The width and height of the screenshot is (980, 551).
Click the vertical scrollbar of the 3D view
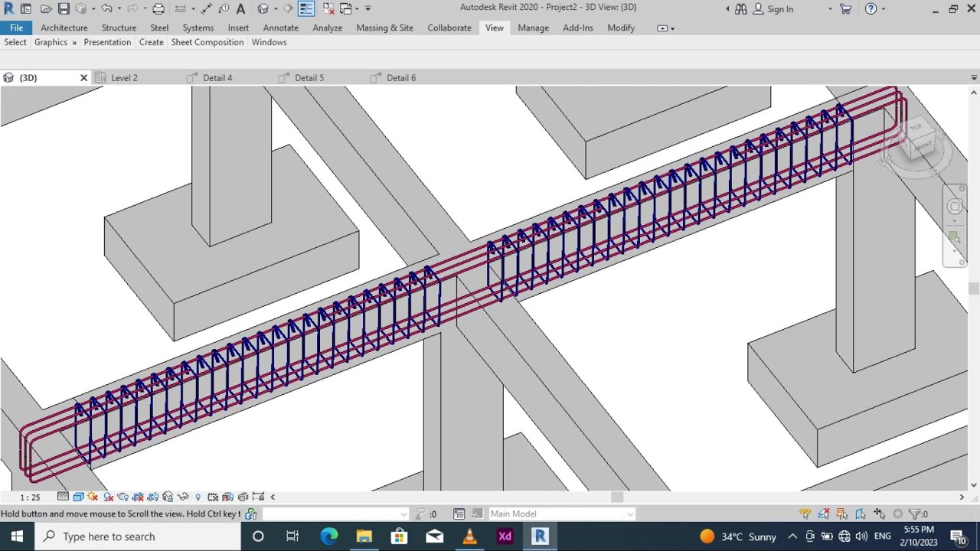click(974, 289)
